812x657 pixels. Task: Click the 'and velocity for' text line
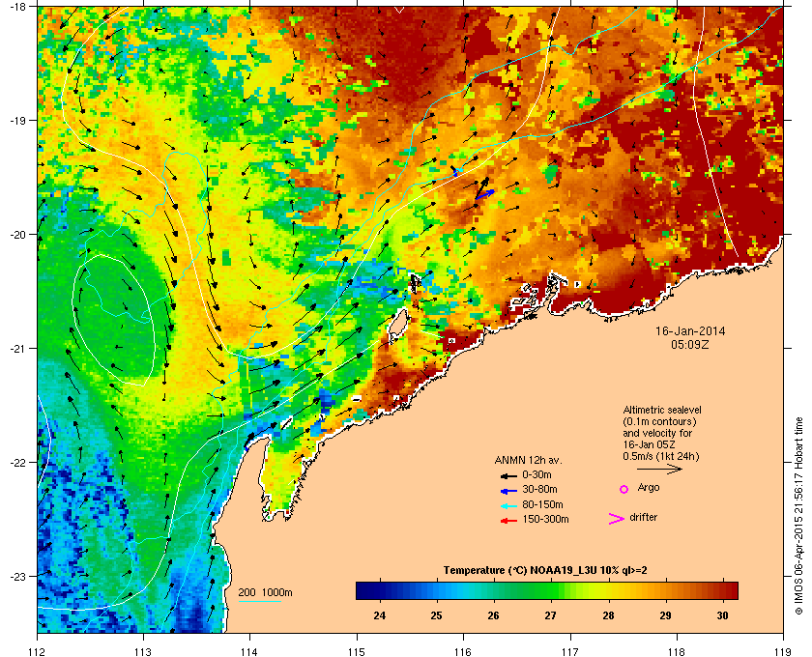point(657,433)
